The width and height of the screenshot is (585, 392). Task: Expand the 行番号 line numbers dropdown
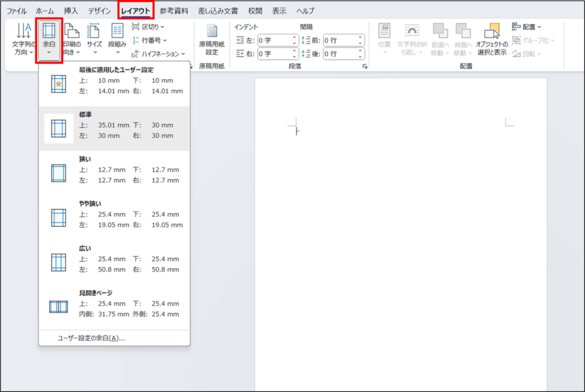149,41
